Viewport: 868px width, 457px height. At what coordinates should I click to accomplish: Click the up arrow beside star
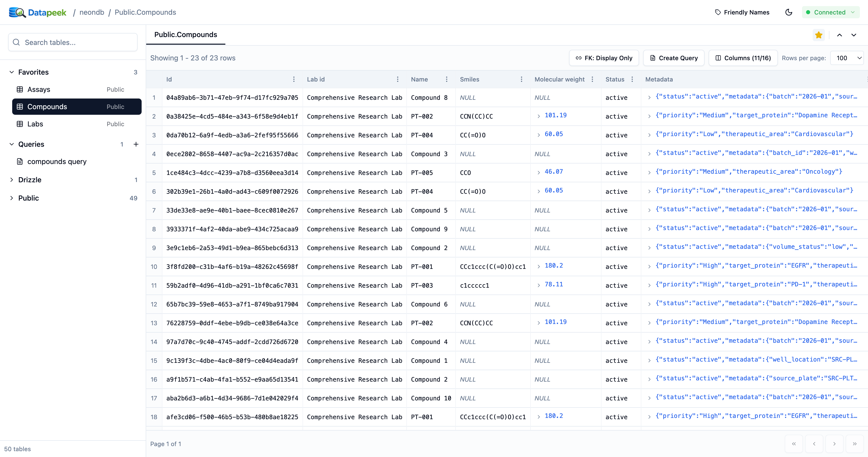(x=839, y=35)
